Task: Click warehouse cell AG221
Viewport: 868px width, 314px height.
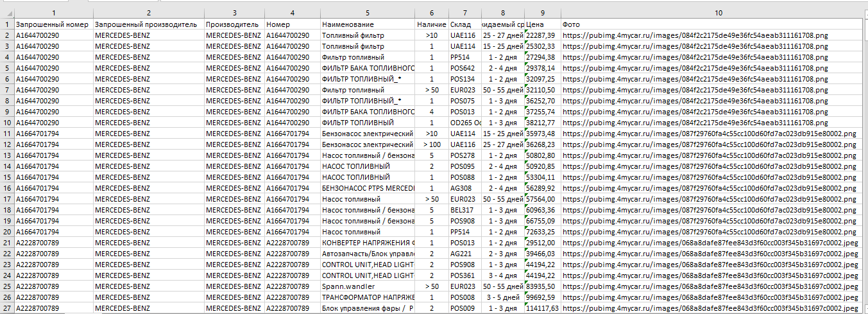Action: (464, 254)
